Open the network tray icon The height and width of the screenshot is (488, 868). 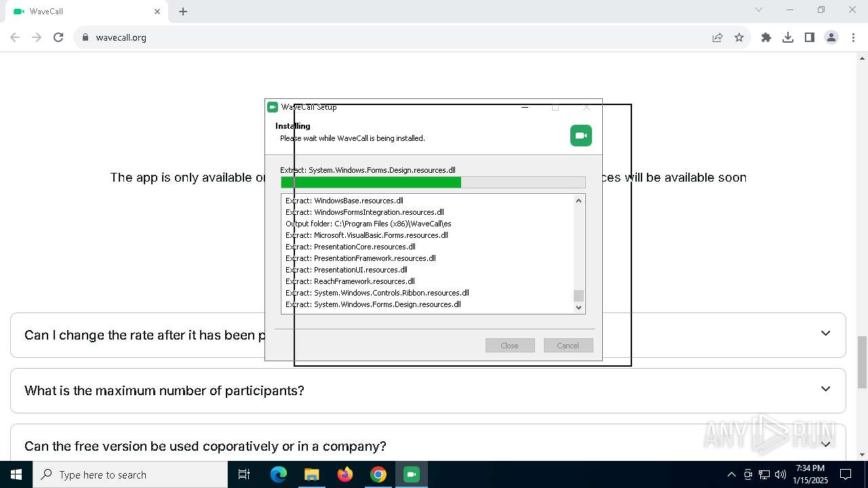tap(764, 474)
